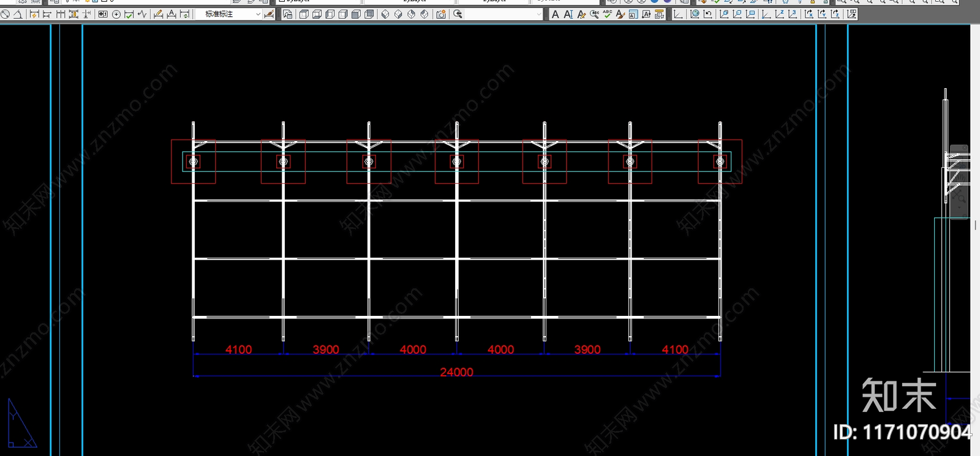The image size is (980, 456).
Task: Activate the Quick Dimension tool
Action: click(34, 14)
